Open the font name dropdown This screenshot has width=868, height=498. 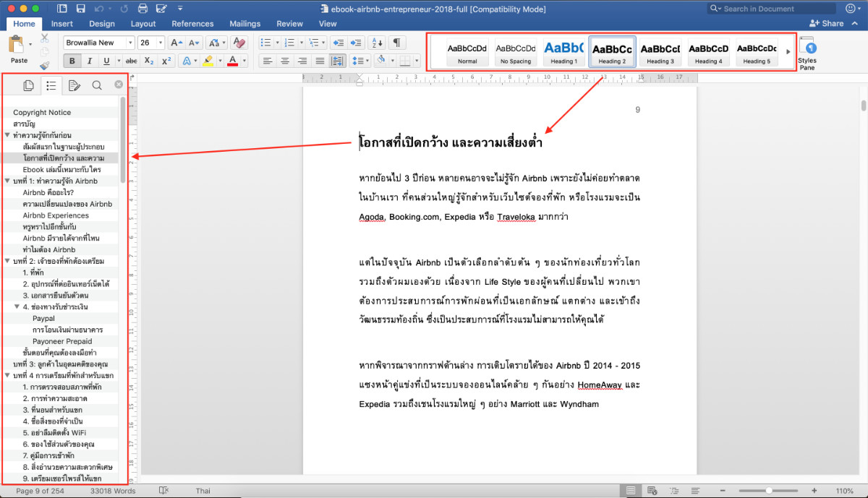coord(131,43)
